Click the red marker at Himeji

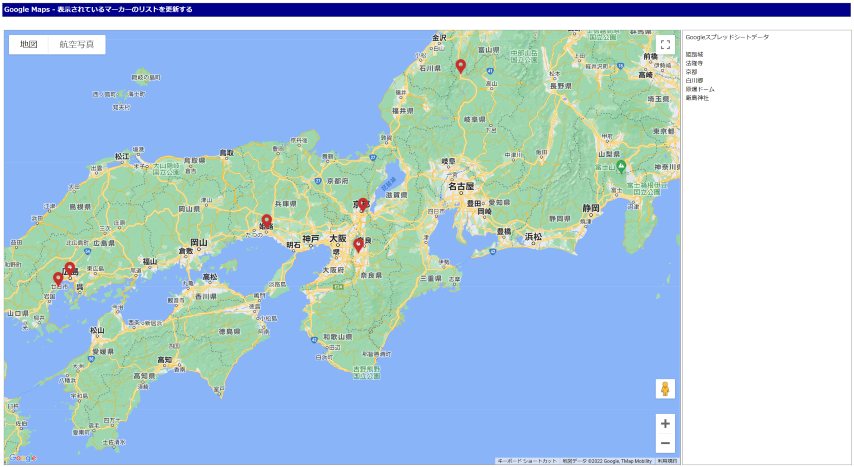(266, 221)
